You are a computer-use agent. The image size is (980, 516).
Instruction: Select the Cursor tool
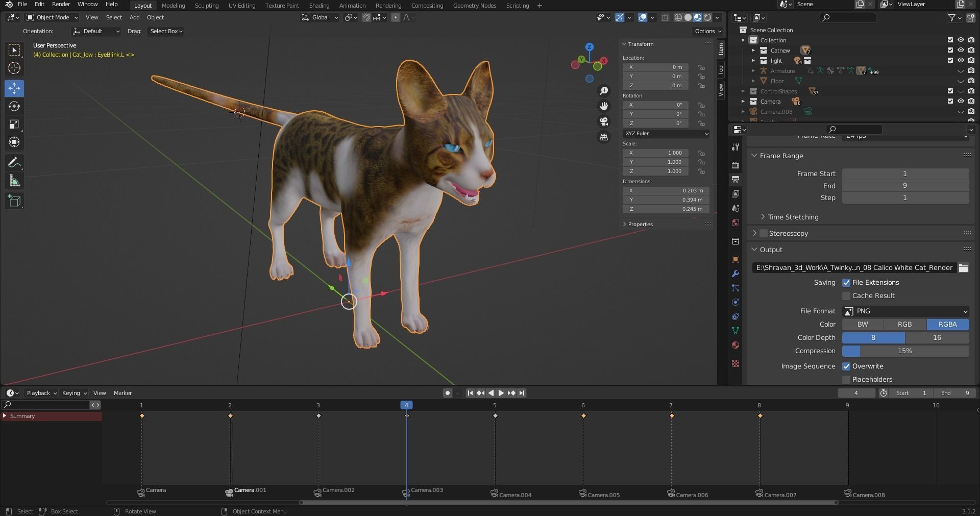pos(14,68)
